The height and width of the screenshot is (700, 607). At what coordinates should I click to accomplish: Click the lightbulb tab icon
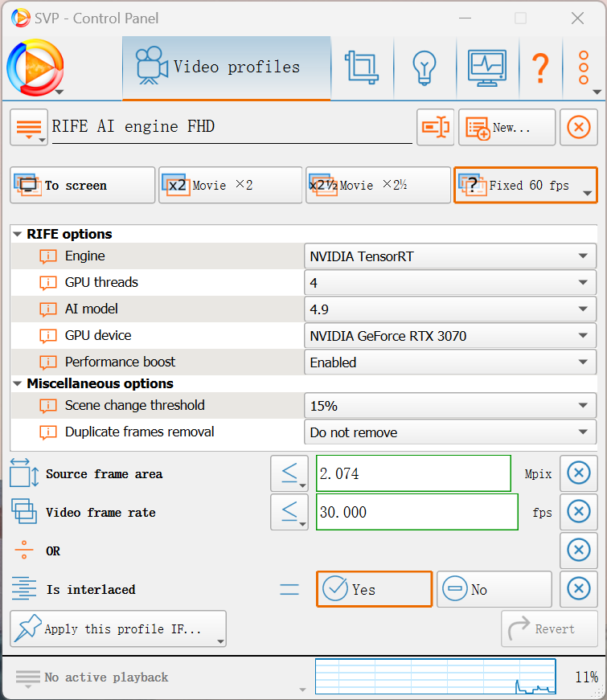click(x=424, y=68)
